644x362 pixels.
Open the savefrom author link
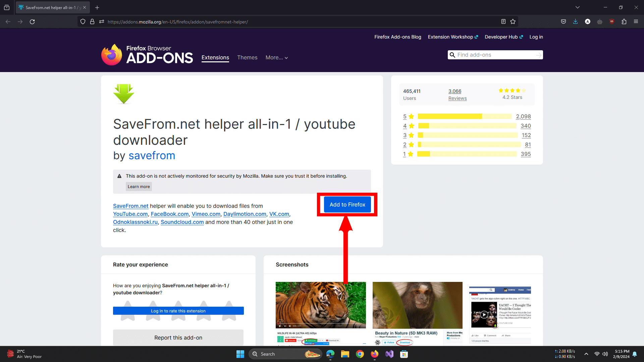[152, 156]
